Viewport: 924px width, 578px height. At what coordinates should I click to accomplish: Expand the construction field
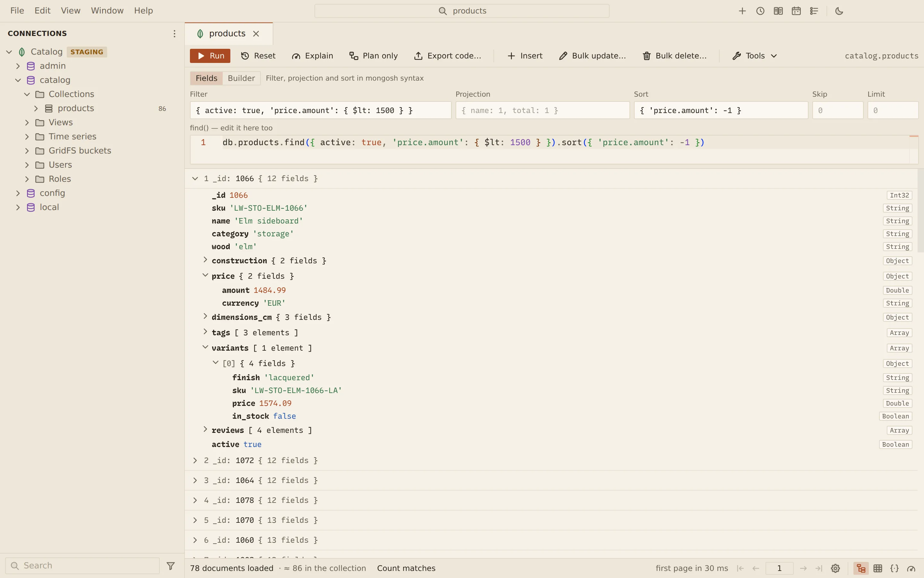click(x=205, y=260)
